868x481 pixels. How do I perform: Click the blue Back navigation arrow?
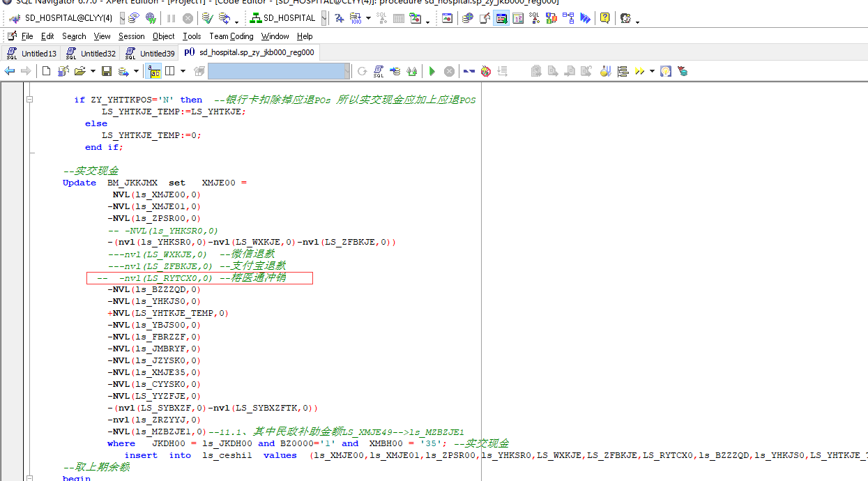[10, 71]
